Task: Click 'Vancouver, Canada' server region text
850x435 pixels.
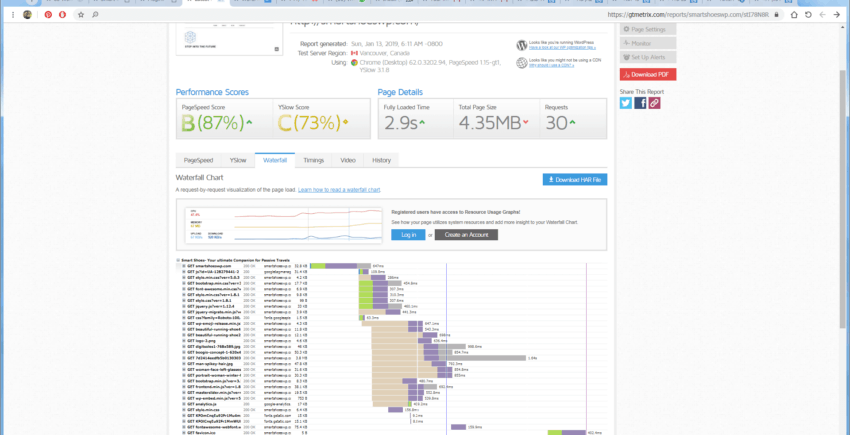Action: pos(385,53)
